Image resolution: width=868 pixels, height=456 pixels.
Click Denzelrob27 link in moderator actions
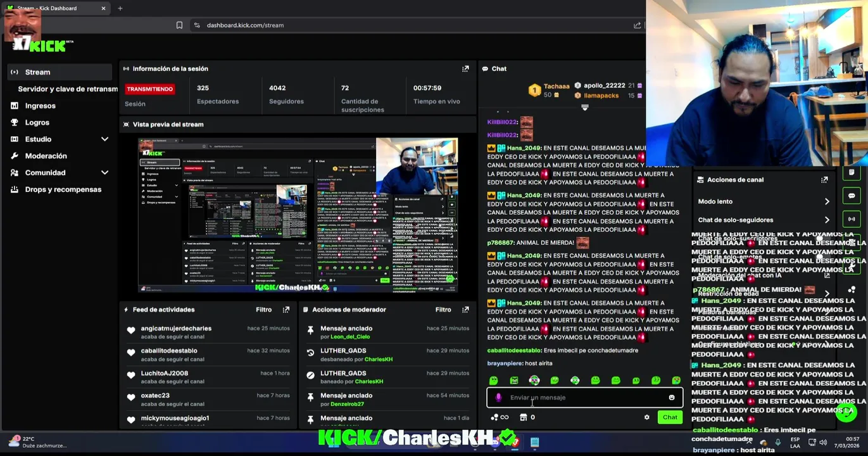click(x=347, y=404)
